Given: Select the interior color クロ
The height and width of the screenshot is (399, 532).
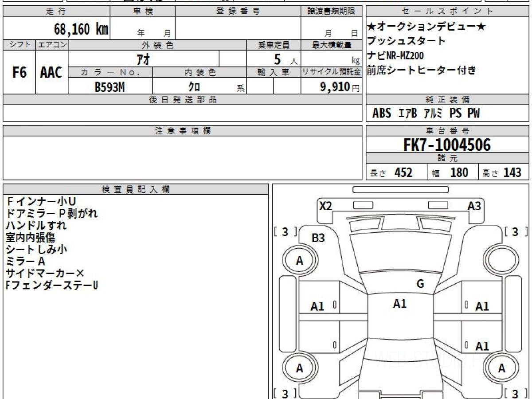Looking at the screenshot, I should tap(194, 87).
